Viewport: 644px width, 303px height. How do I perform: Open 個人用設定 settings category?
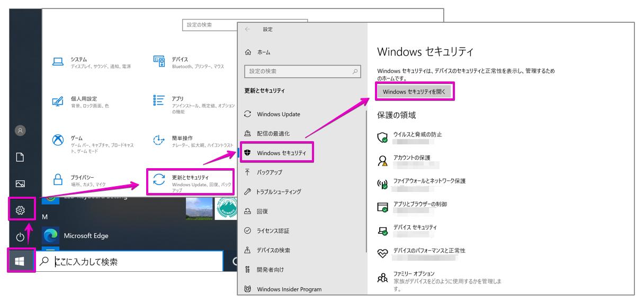pos(80,102)
